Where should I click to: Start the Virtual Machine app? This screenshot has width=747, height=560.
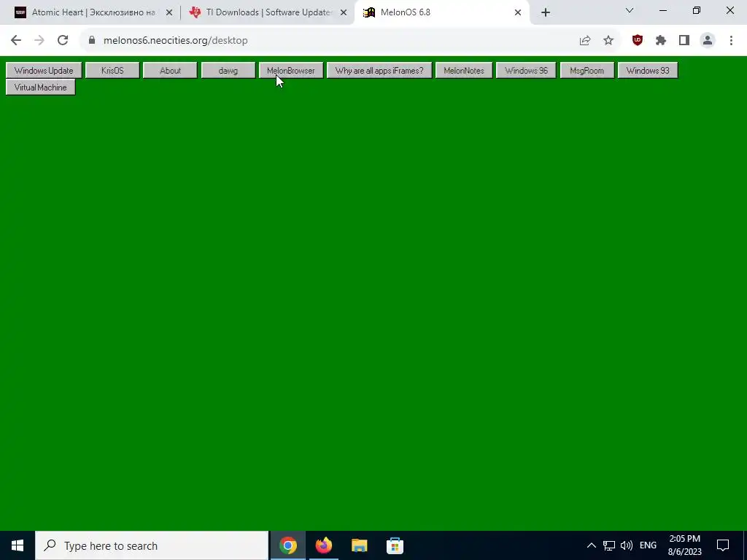41,87
